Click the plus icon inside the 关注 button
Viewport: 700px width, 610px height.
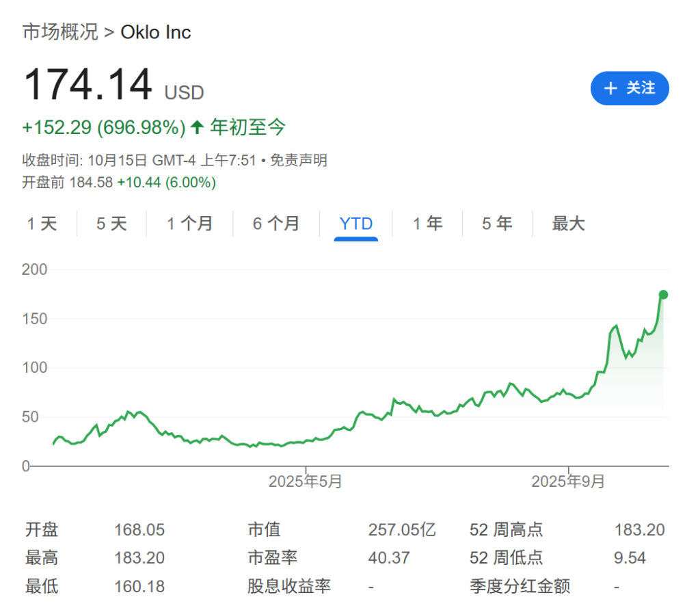(611, 88)
